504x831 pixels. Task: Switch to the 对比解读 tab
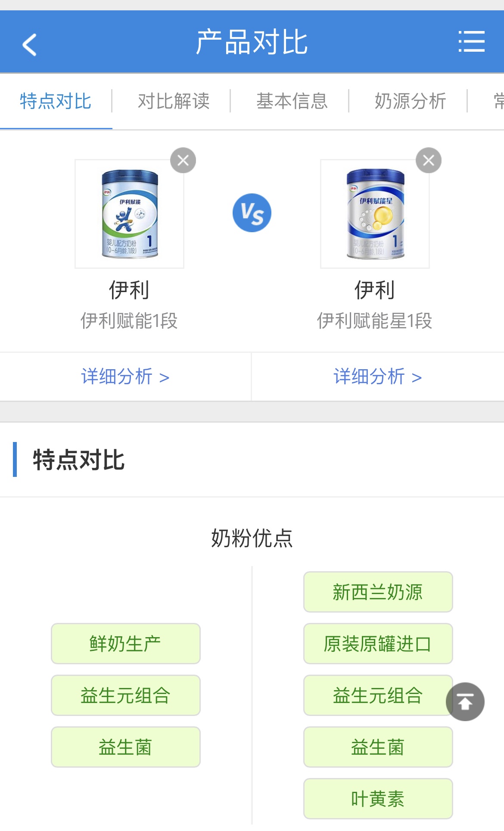point(174,102)
